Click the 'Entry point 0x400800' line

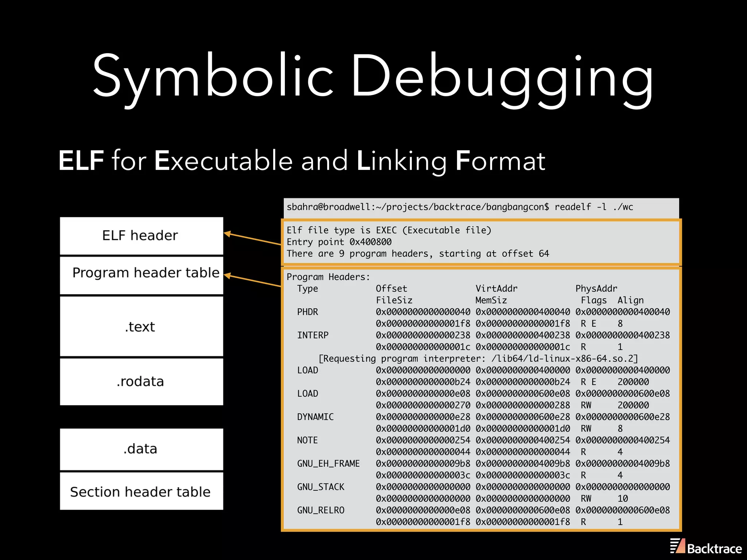click(x=339, y=242)
